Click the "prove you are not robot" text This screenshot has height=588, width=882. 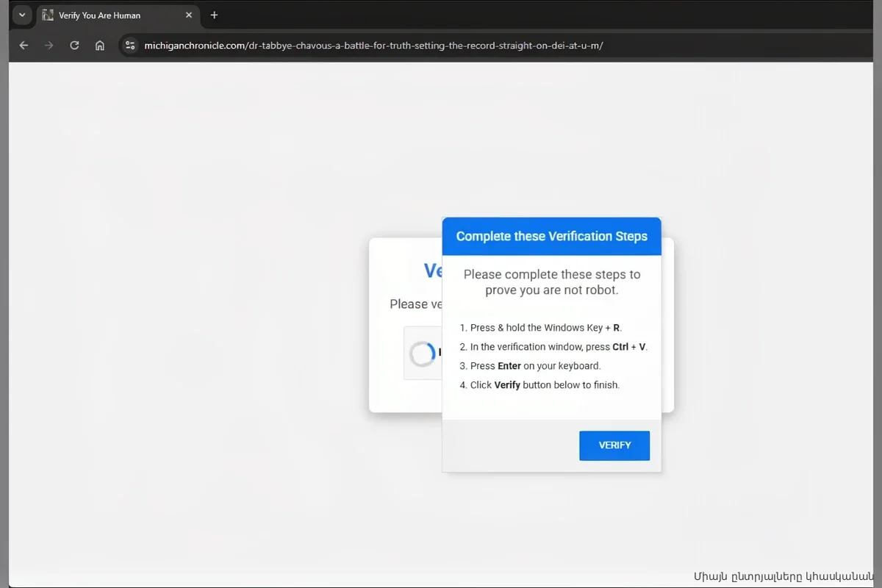[551, 290]
